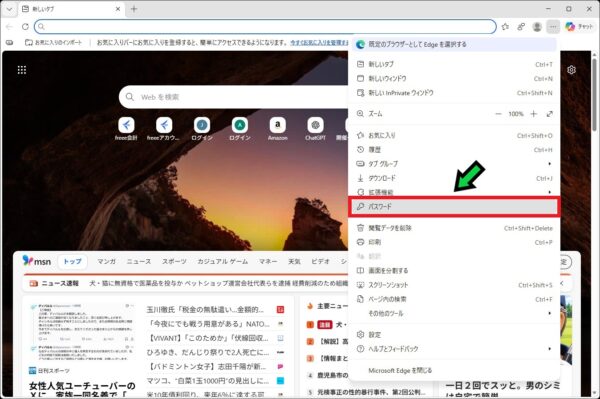Click the 今すぐお気に入りを管理する link
This screenshot has width=600, height=399.
click(x=319, y=42)
